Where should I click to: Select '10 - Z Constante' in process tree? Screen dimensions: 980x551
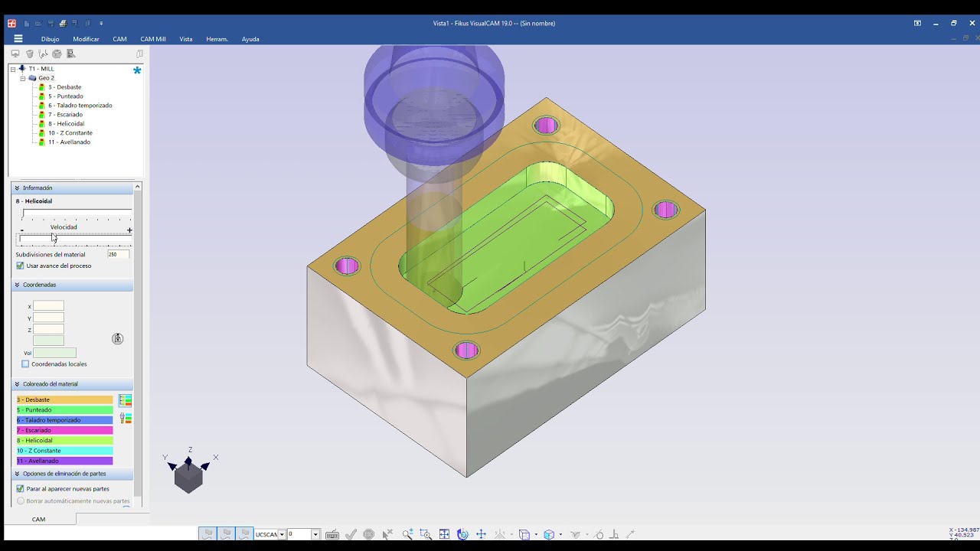(70, 133)
